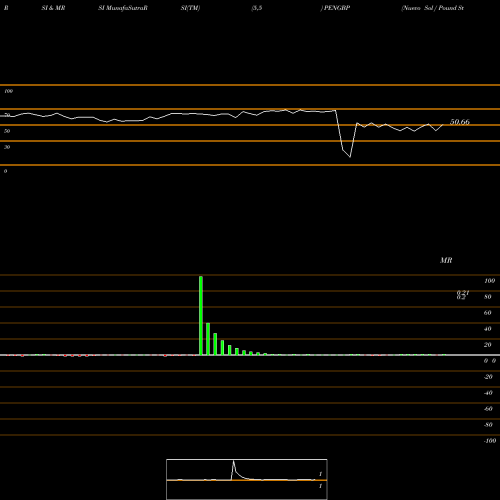The image size is (500, 500).
Task: Click the MR axis label 80
Action: point(488,297)
